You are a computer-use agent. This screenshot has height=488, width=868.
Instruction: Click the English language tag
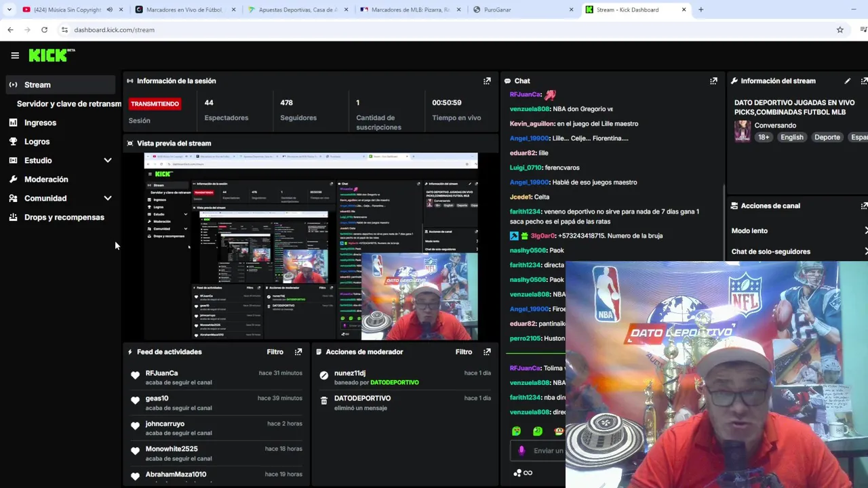[791, 138]
